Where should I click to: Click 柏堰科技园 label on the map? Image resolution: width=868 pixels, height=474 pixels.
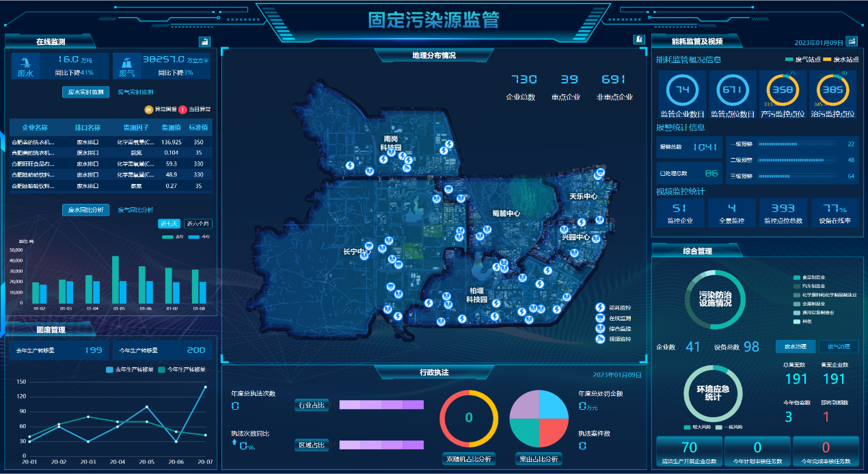(476, 295)
